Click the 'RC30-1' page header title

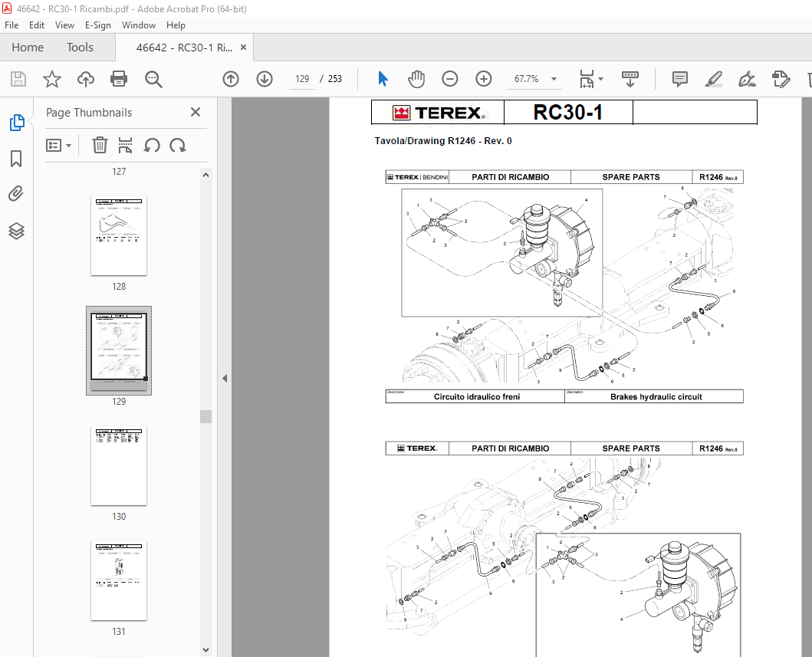(x=568, y=113)
